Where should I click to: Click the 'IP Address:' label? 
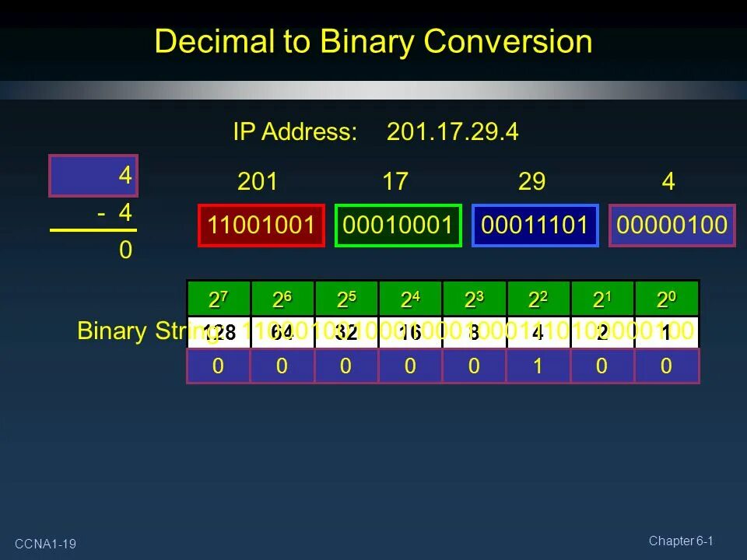pos(295,131)
